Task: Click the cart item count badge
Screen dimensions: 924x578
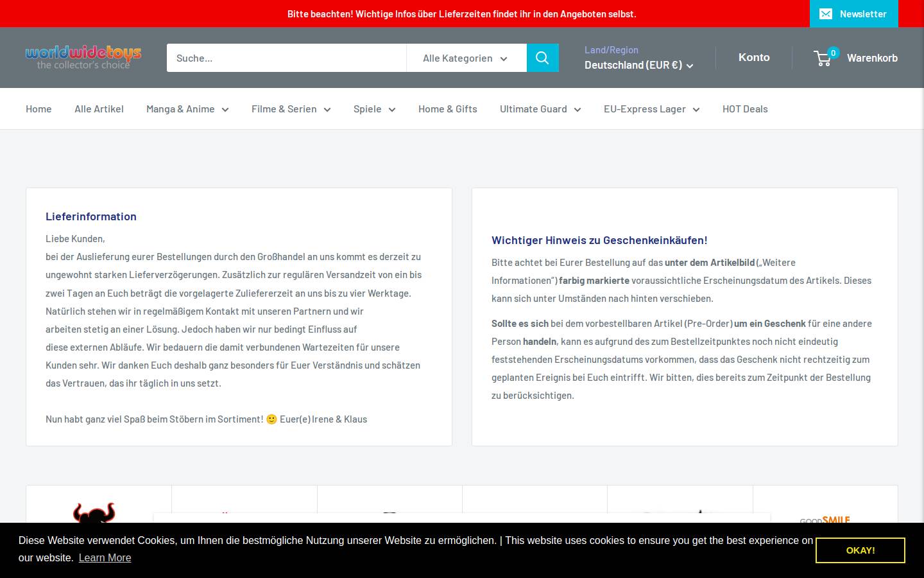Action: point(833,53)
